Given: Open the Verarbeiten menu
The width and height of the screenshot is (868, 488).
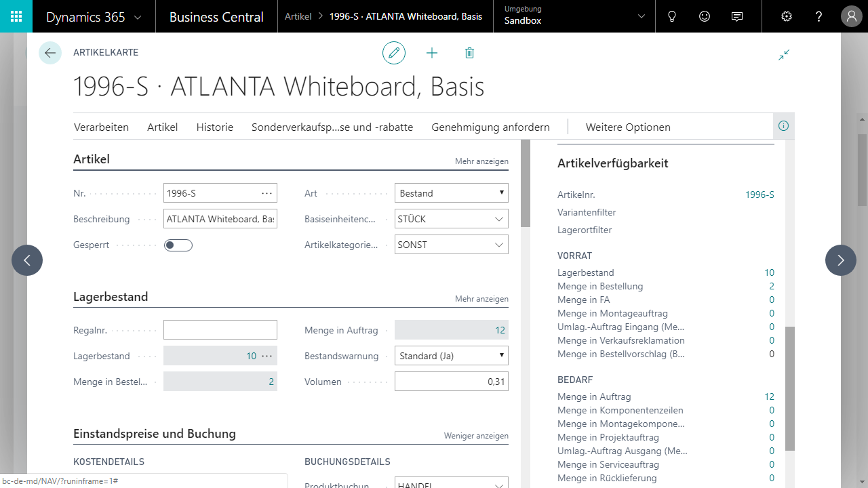Looking at the screenshot, I should coord(102,127).
